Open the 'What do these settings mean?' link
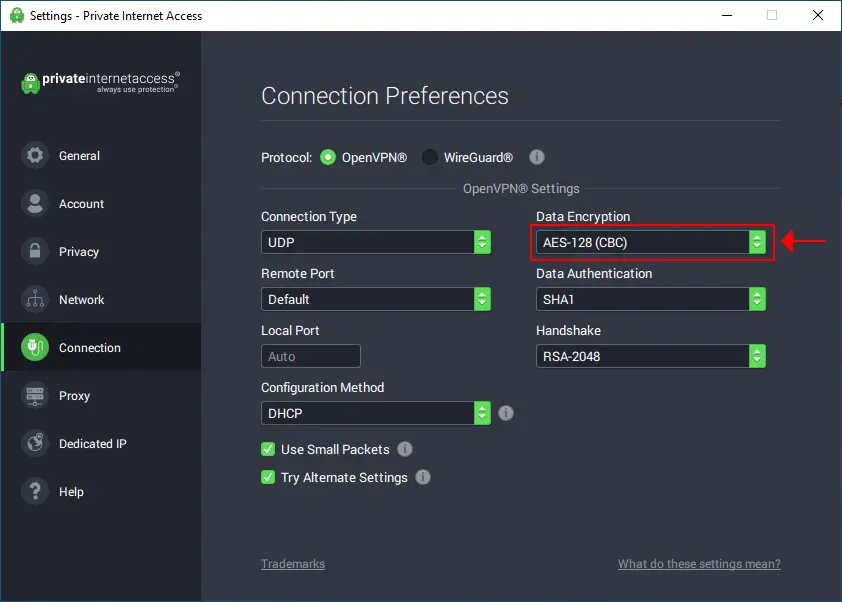Screen dimensions: 842x602 pos(699,564)
